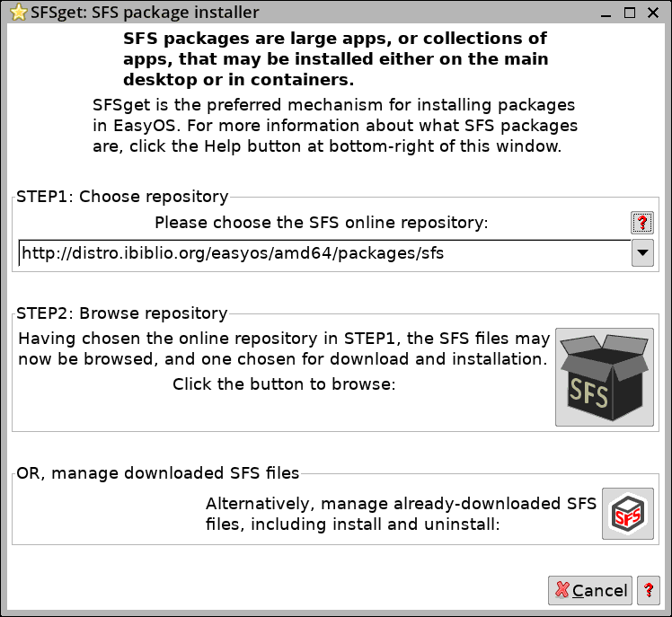The height and width of the screenshot is (617, 672).
Task: Expand the repository dropdown arrow
Action: click(642, 252)
